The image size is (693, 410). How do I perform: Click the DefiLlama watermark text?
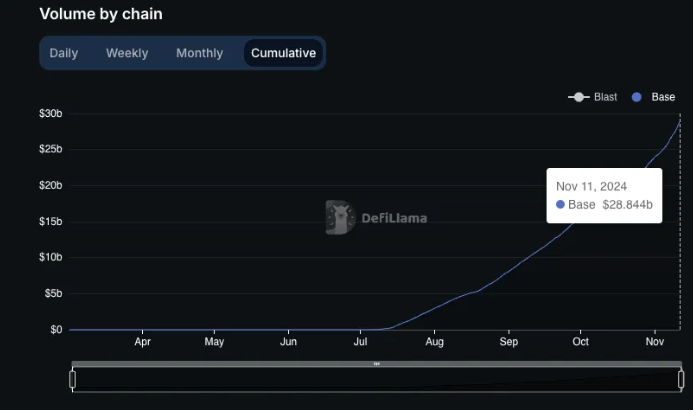(x=394, y=217)
